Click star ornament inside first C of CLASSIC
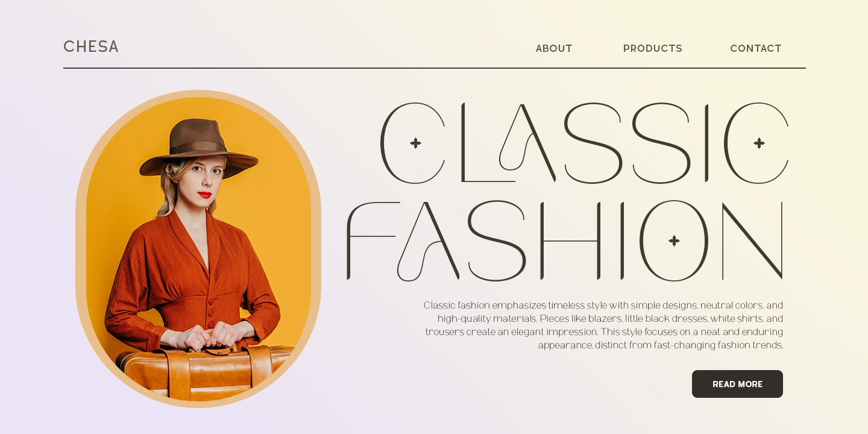The image size is (868, 434). [415, 143]
